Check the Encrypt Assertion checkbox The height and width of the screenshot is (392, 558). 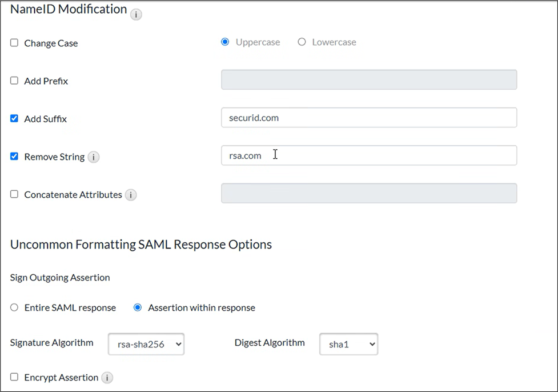coord(14,377)
